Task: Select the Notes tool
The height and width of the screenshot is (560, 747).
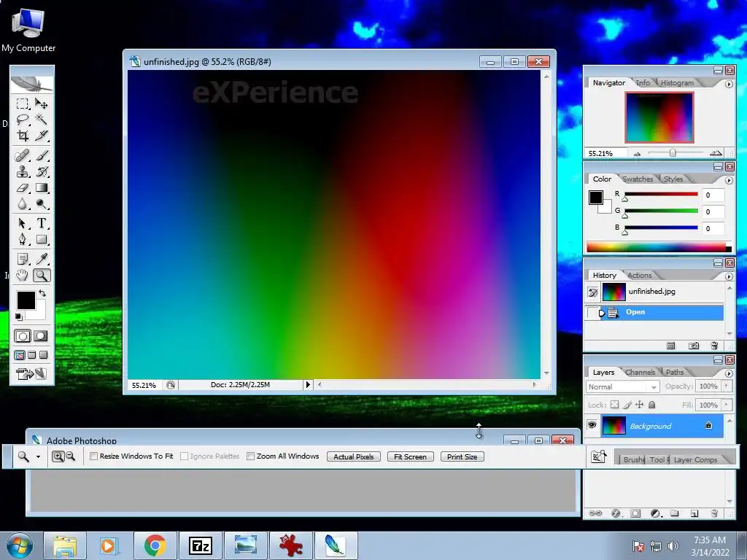Action: pyautogui.click(x=22, y=259)
